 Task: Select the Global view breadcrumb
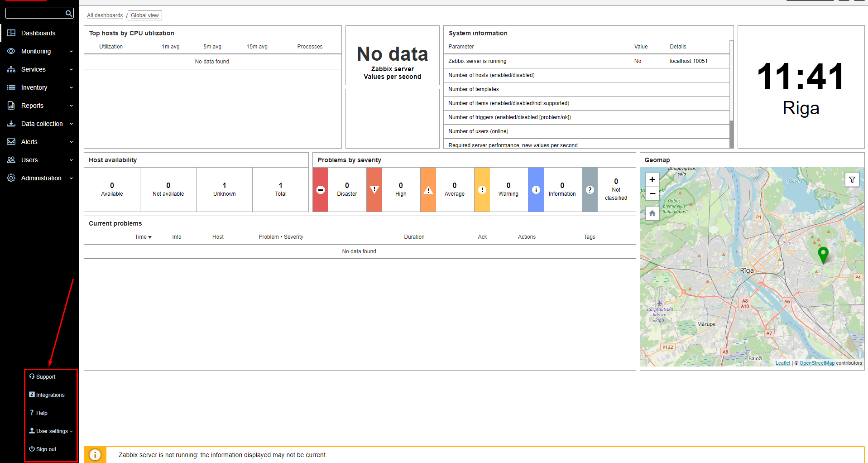pyautogui.click(x=145, y=15)
